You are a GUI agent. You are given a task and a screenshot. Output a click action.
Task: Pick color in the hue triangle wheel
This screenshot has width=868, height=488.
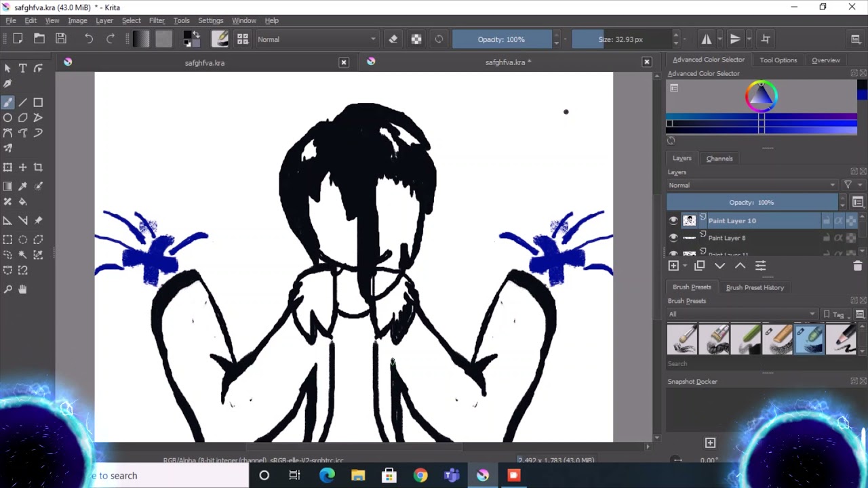coord(761,96)
